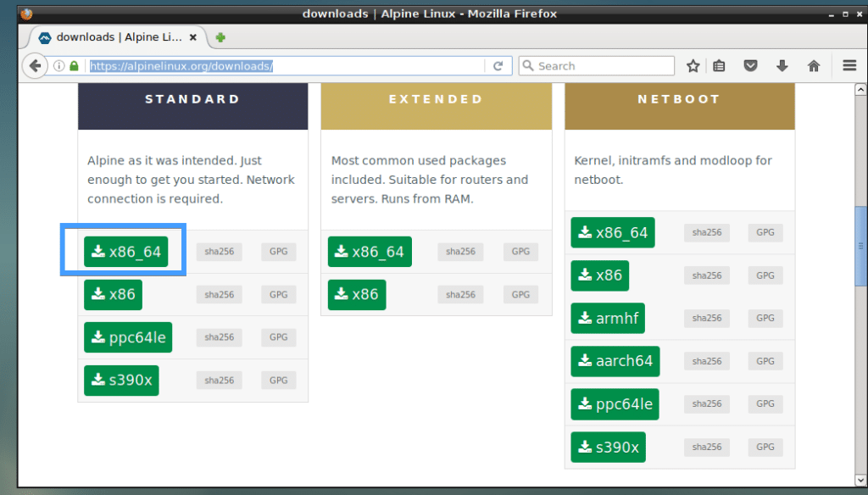Open the Firefox hamburger menu
The width and height of the screenshot is (868, 495).
coord(847,65)
